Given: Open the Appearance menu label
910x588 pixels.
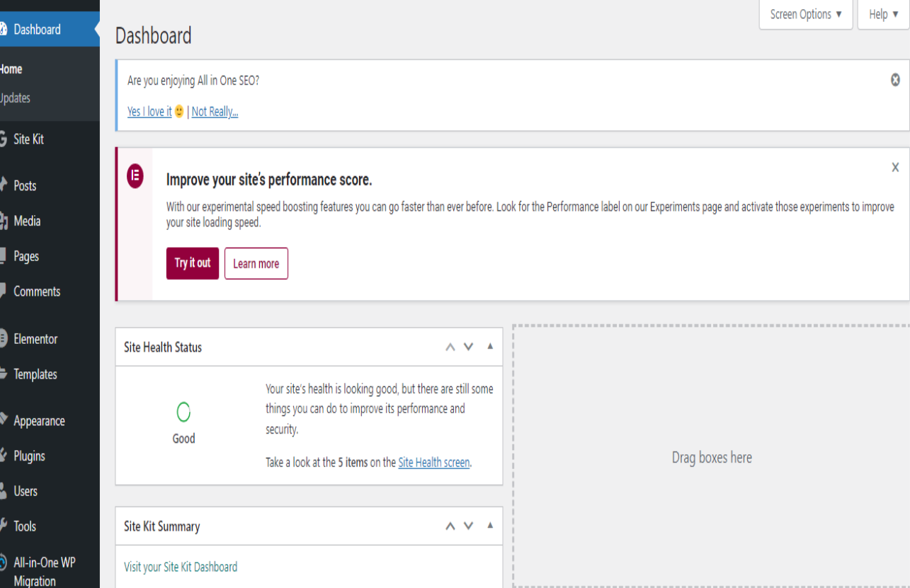Looking at the screenshot, I should pyautogui.click(x=39, y=420).
